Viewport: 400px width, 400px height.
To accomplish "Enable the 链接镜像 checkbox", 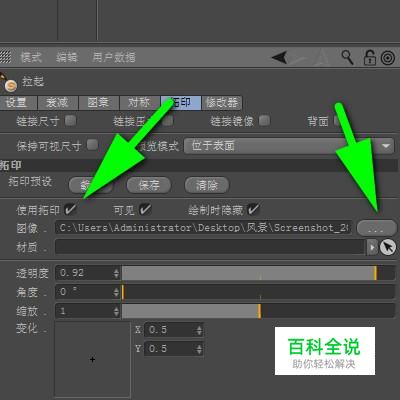I will coord(264,120).
